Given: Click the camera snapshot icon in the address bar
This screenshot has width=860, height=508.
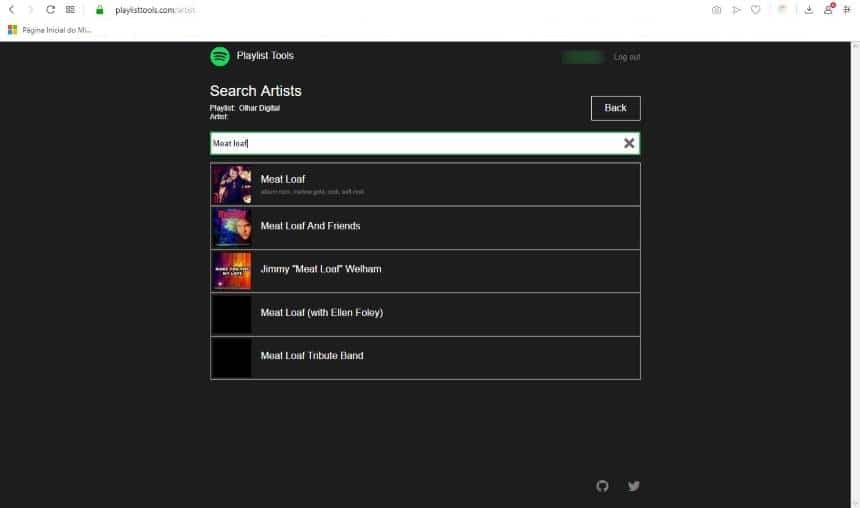Looking at the screenshot, I should [x=716, y=10].
